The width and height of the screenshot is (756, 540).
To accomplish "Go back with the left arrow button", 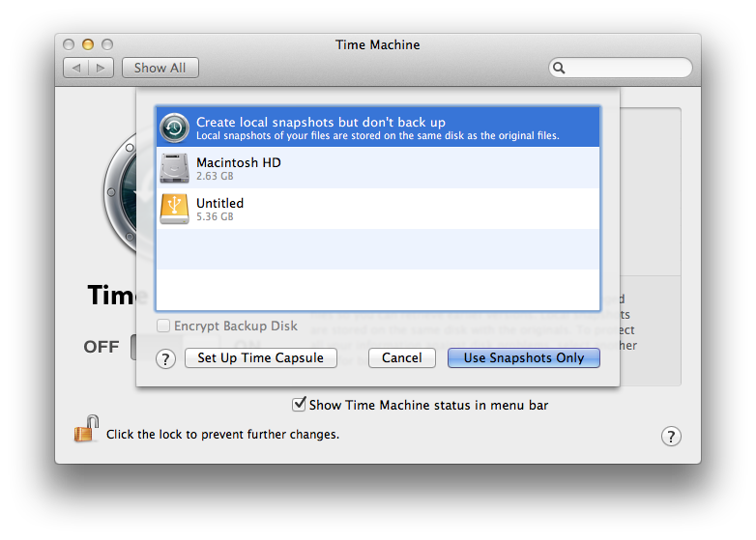I will pos(76,68).
